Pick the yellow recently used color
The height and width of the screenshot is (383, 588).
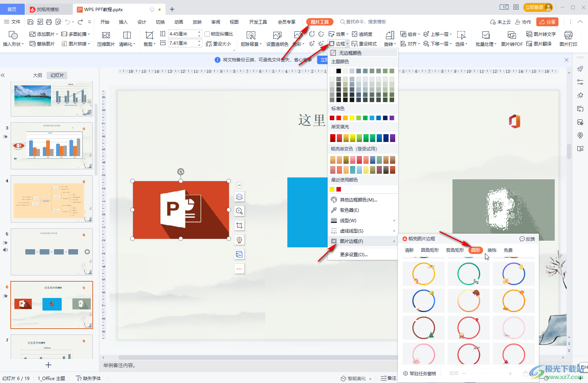point(332,189)
